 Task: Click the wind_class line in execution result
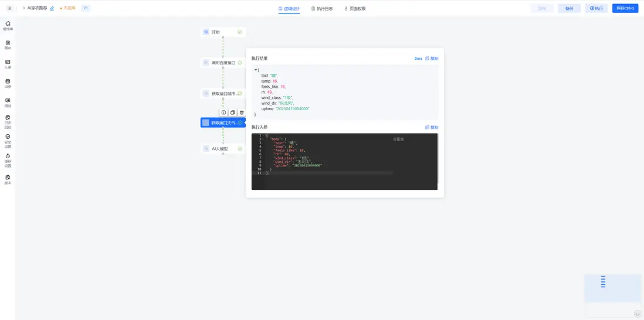pyautogui.click(x=277, y=98)
